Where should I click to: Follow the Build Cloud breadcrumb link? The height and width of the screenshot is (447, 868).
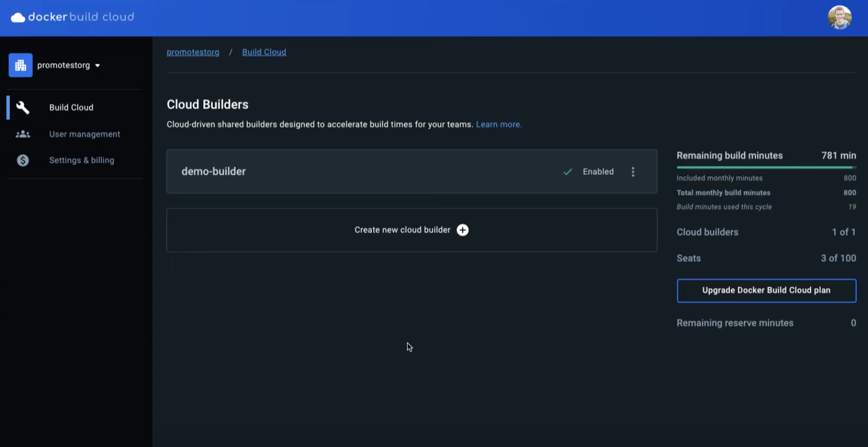tap(264, 52)
